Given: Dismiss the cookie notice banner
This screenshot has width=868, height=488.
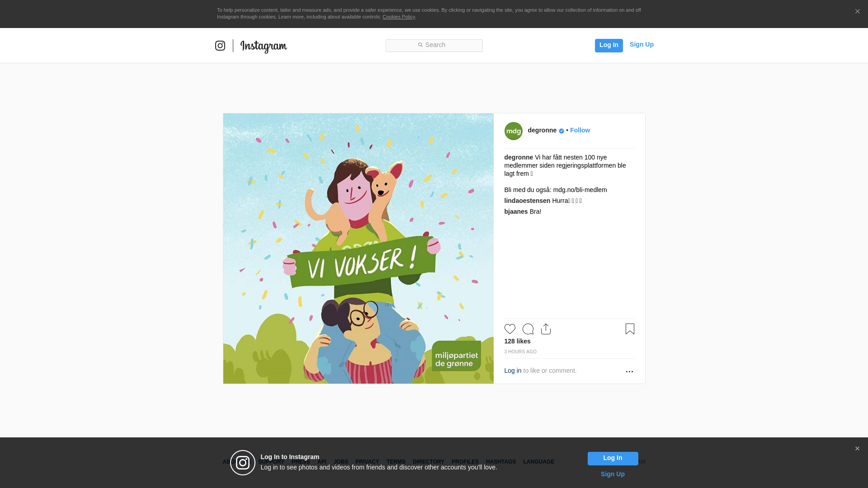Looking at the screenshot, I should pyautogui.click(x=857, y=12).
